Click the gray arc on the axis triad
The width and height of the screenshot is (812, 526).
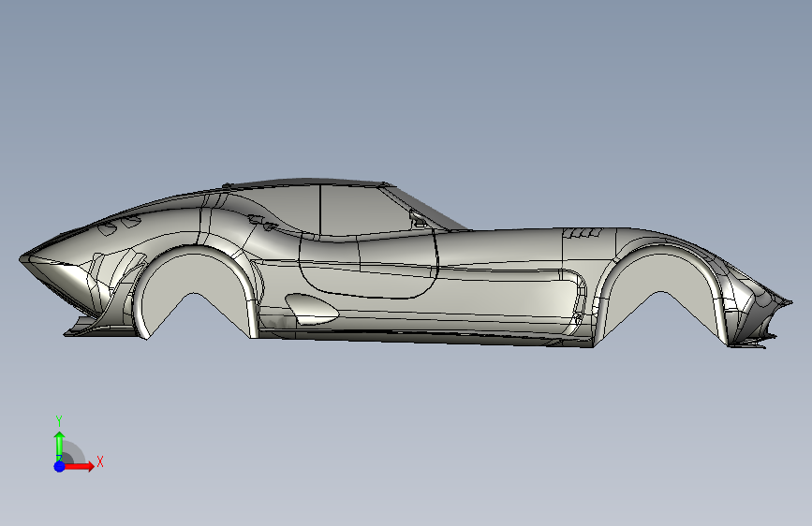point(74,452)
